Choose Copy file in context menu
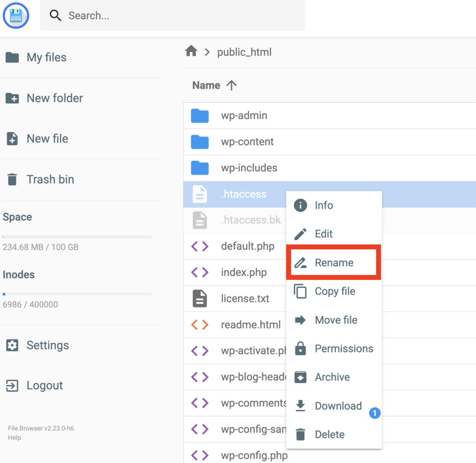Screen dimensions: 476x463 335,292
